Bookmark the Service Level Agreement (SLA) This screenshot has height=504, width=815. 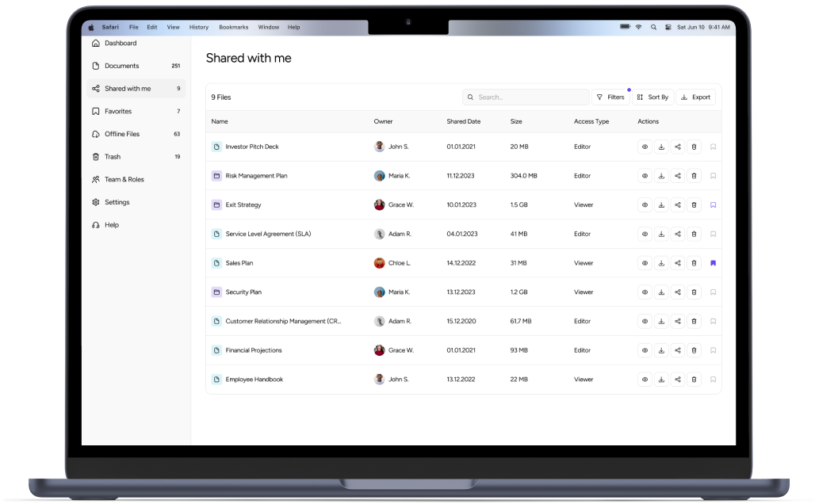(714, 235)
